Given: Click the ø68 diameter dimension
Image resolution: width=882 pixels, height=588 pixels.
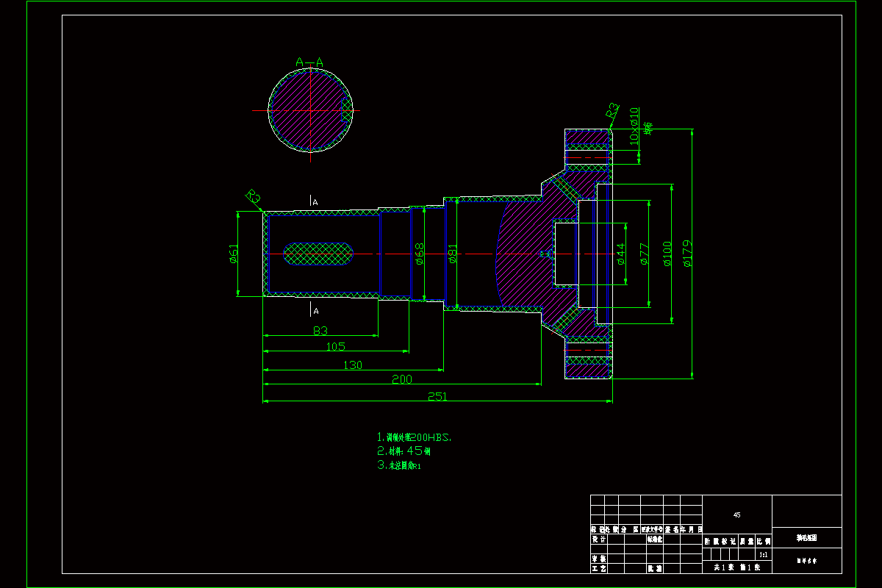Looking at the screenshot, I should [x=420, y=254].
